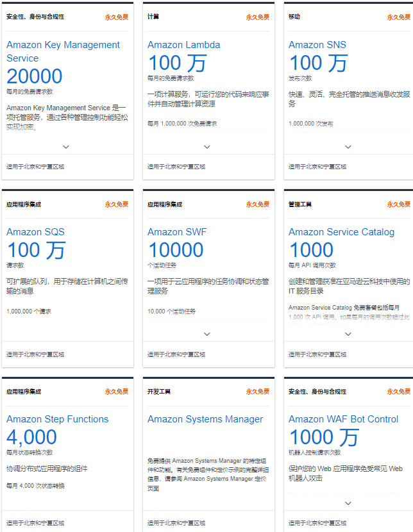This screenshot has height=532, width=413.
Task: Click the 20000 figure on the KMS card
Action: pyautogui.click(x=34, y=76)
